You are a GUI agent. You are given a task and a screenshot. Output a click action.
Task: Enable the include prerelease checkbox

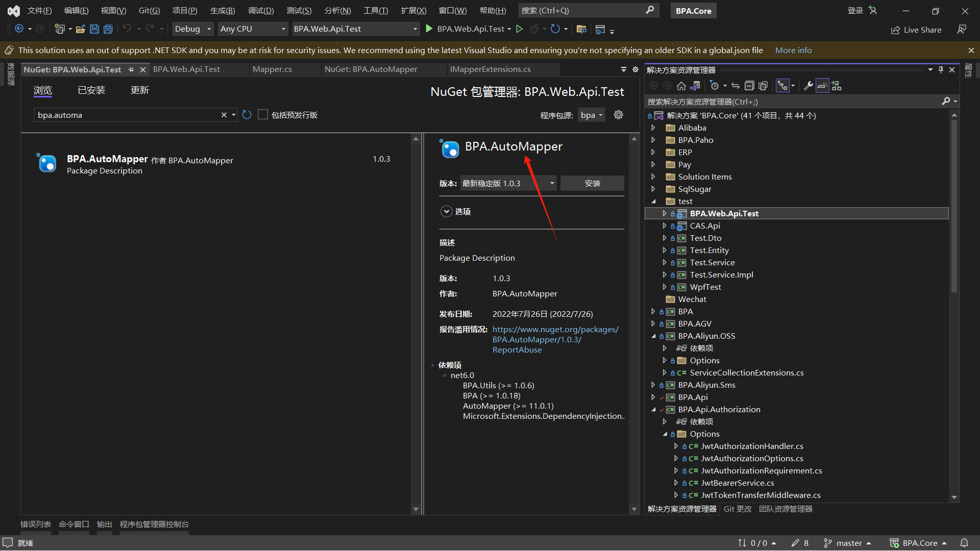coord(263,115)
